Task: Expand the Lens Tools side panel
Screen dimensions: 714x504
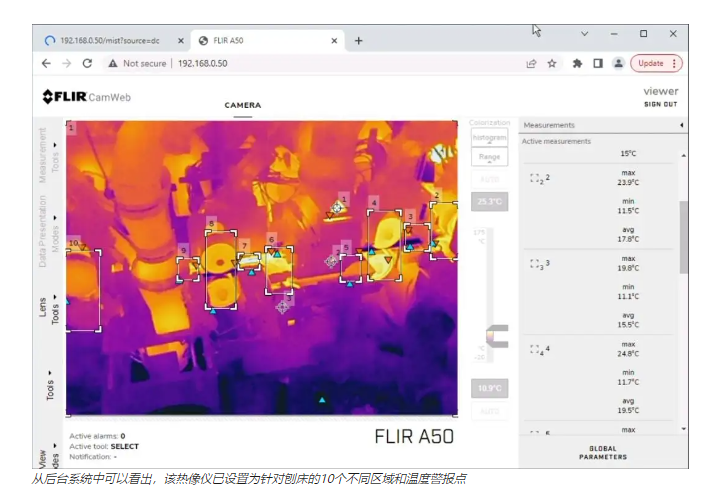Action: point(50,306)
